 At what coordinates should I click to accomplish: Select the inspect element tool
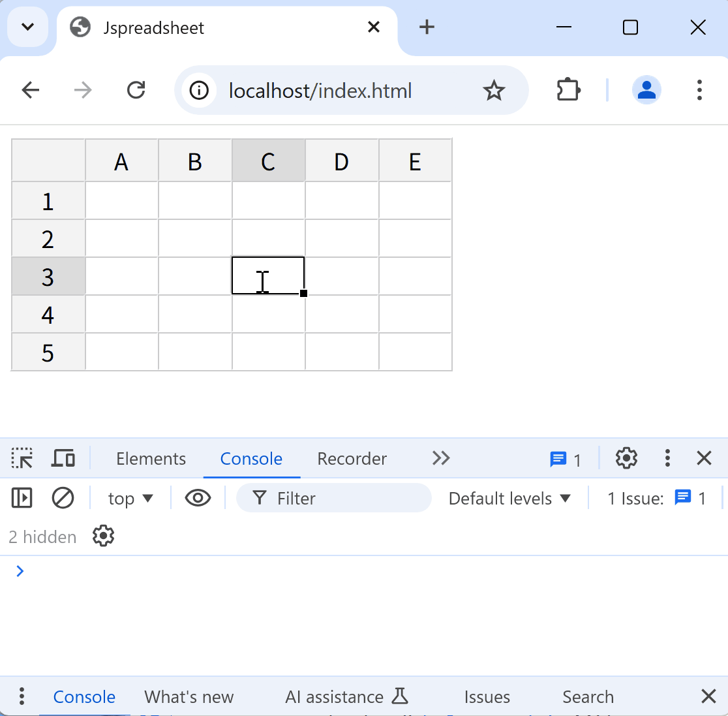pos(22,458)
